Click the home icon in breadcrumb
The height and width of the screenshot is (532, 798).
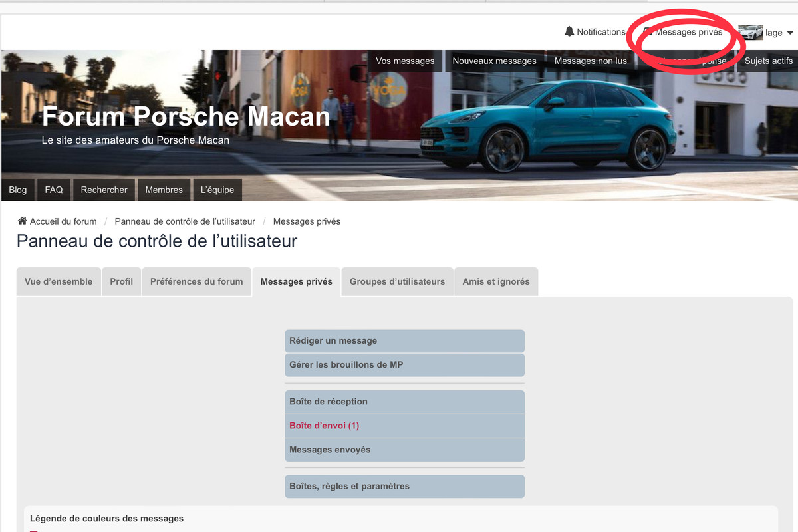pos(22,221)
